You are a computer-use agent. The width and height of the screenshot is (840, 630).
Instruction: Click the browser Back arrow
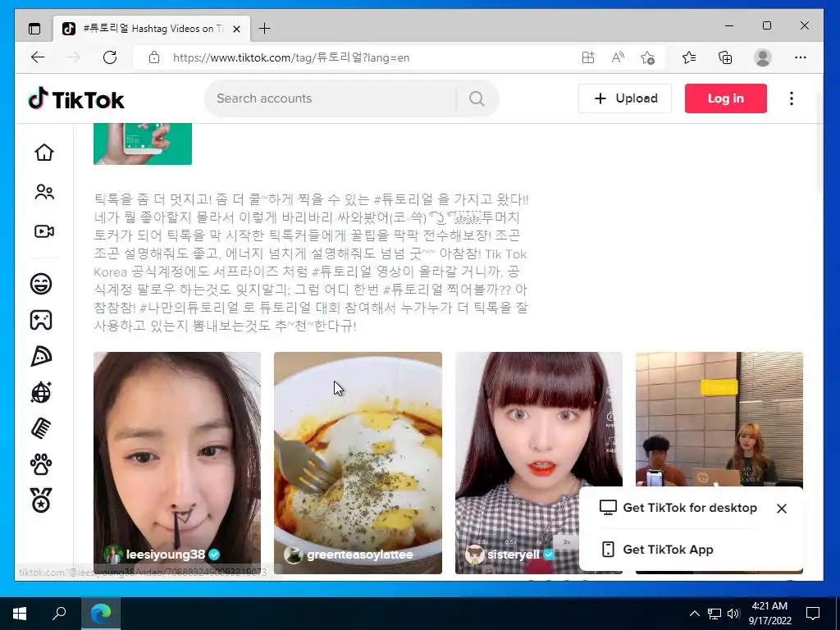38,57
